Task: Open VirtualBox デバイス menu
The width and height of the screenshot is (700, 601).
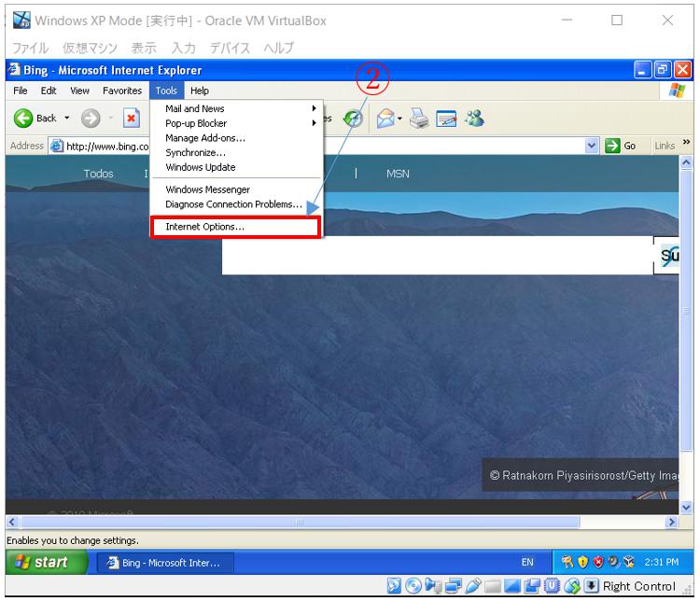Action: 230,48
